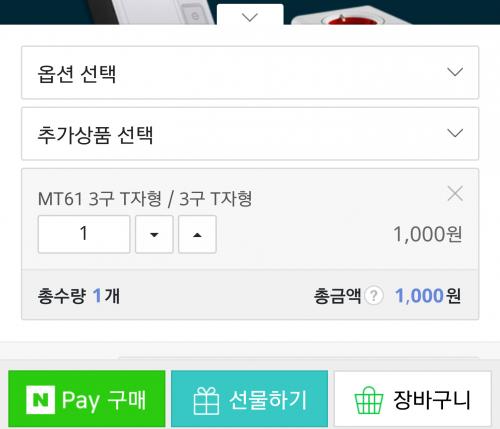Click the 1,000원 total price value
Viewport: 500px width, 429px height.
pyautogui.click(x=428, y=296)
